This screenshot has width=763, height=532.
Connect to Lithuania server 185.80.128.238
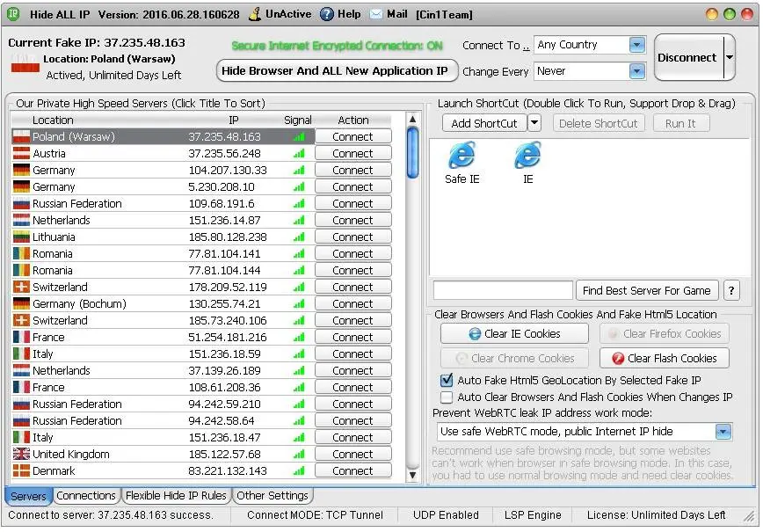coord(352,237)
